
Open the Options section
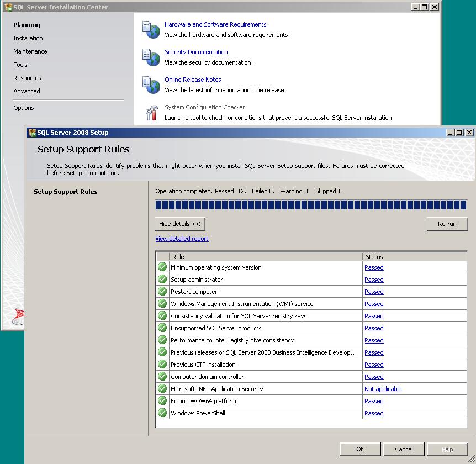tap(24, 108)
